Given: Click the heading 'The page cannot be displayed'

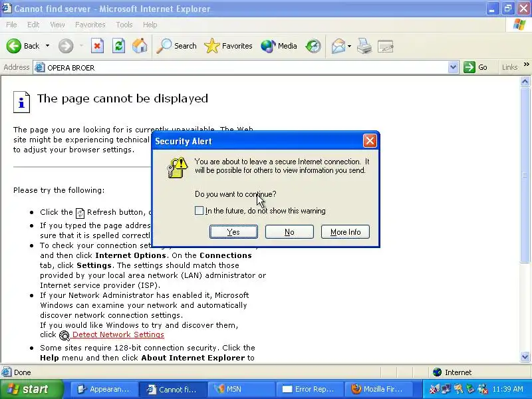Looking at the screenshot, I should (122, 98).
